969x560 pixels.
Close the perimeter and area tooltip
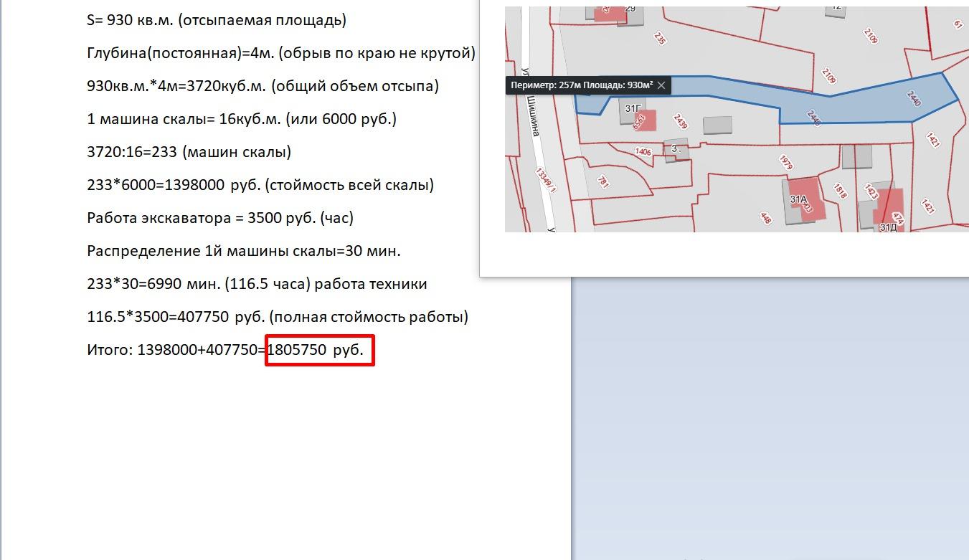(x=661, y=85)
